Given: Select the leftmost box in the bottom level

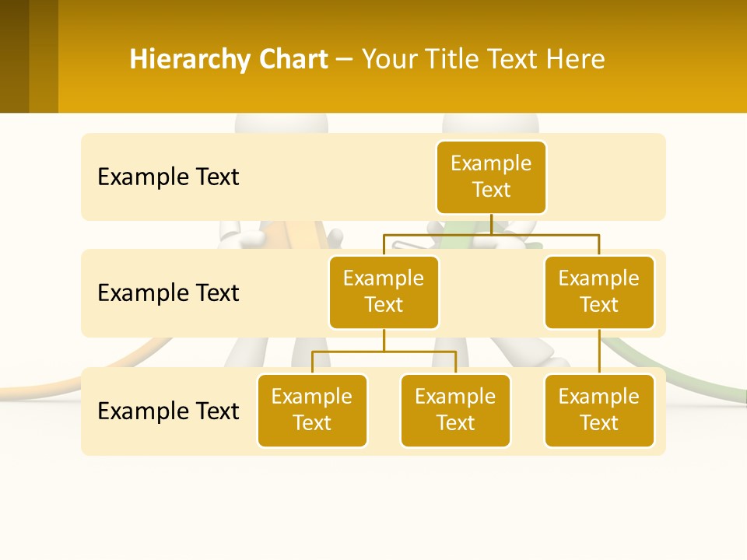Looking at the screenshot, I should point(312,410).
